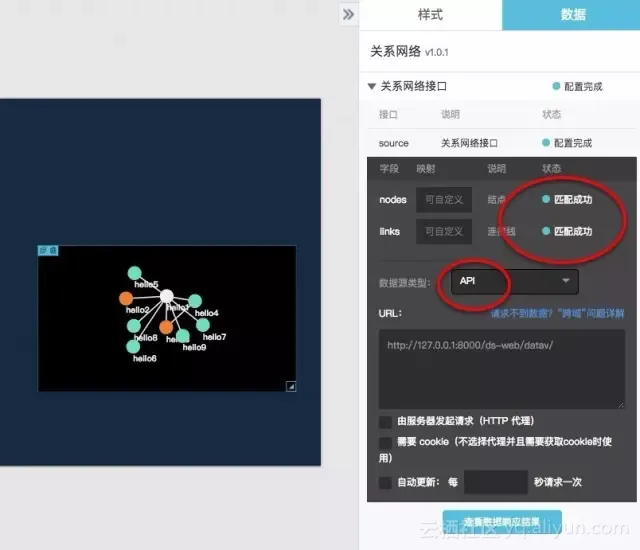
Task: Click the 关系网络 v1.0.1 title
Action: 409,52
